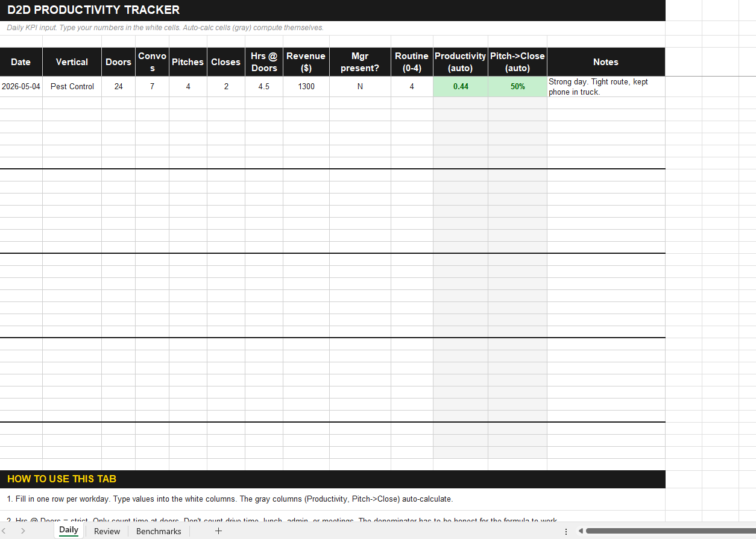Add a new sheet with plus icon
Screen dimensions: 756x539
218,531
